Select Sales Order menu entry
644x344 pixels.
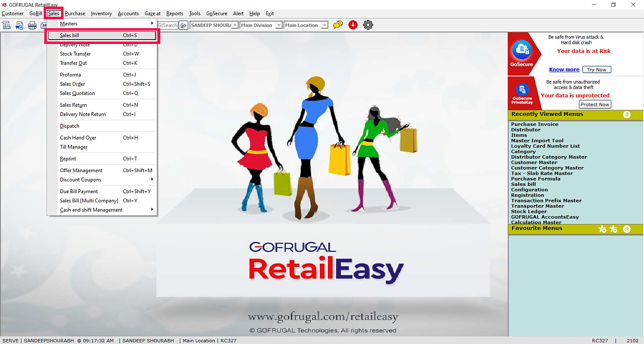coord(102,84)
